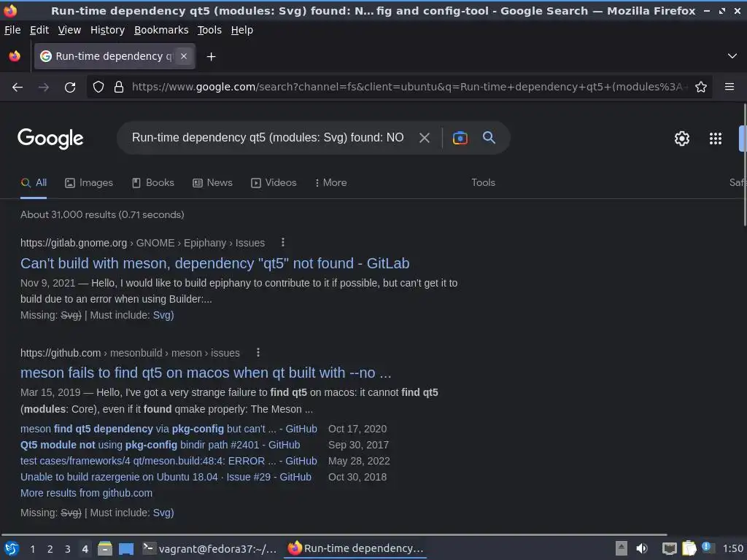Click the vertical page scrollbar
This screenshot has height=560, width=747.
[x=745, y=166]
